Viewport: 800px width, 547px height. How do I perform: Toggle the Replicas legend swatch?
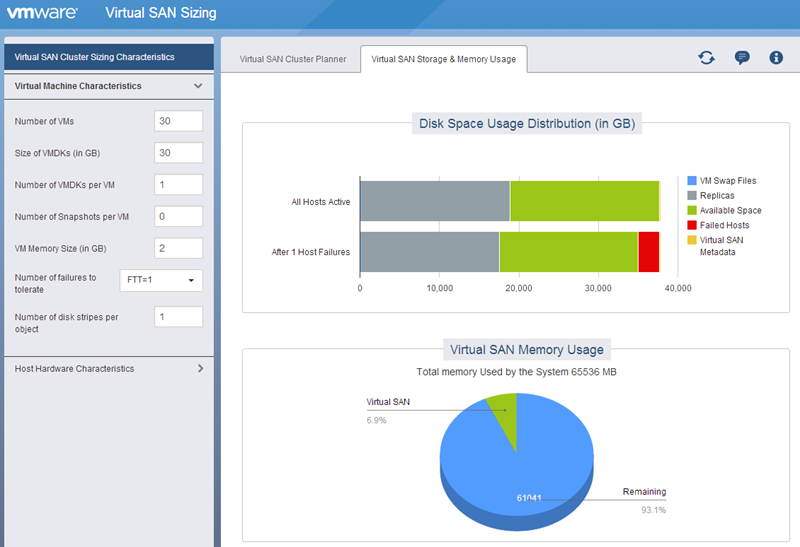click(692, 195)
